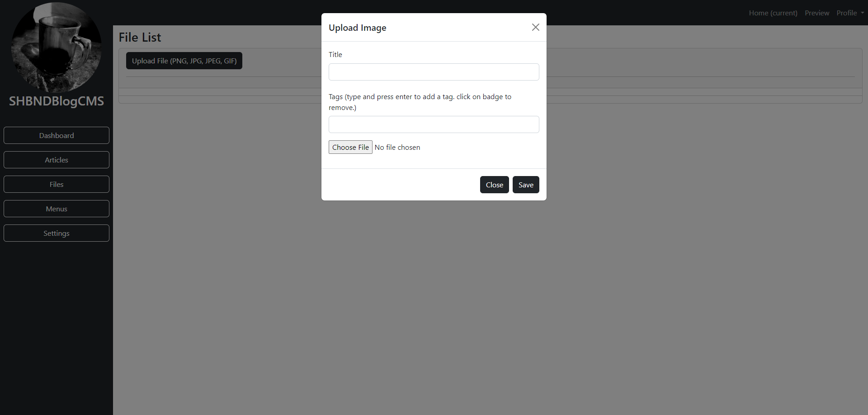Save the uploaded image

coord(526,185)
